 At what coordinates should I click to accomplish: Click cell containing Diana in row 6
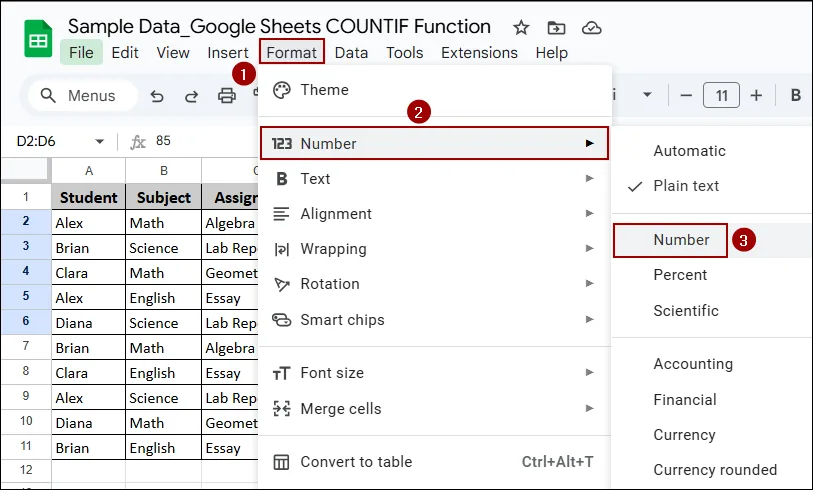[89, 323]
